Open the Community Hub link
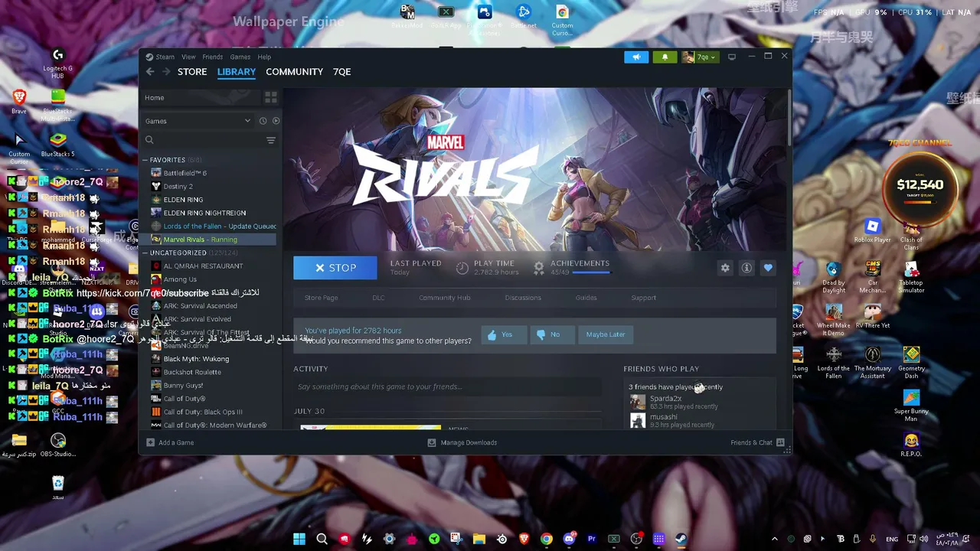The width and height of the screenshot is (980, 551). (444, 298)
